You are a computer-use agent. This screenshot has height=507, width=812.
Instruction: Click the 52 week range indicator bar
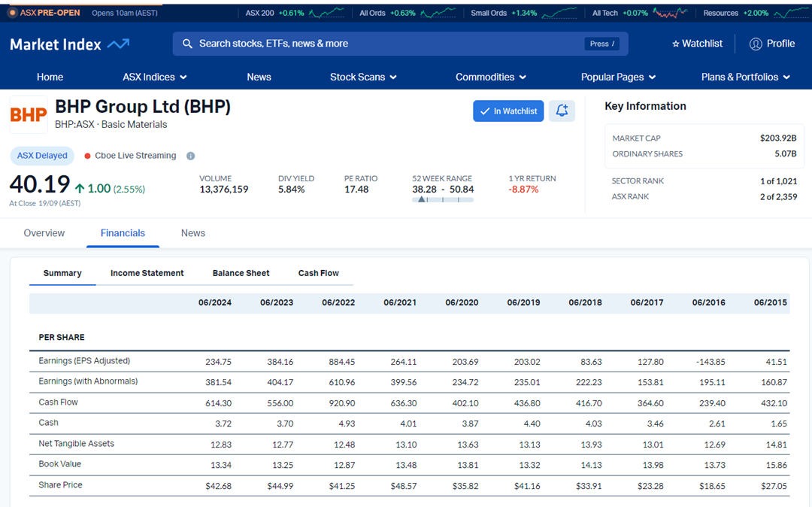443,200
